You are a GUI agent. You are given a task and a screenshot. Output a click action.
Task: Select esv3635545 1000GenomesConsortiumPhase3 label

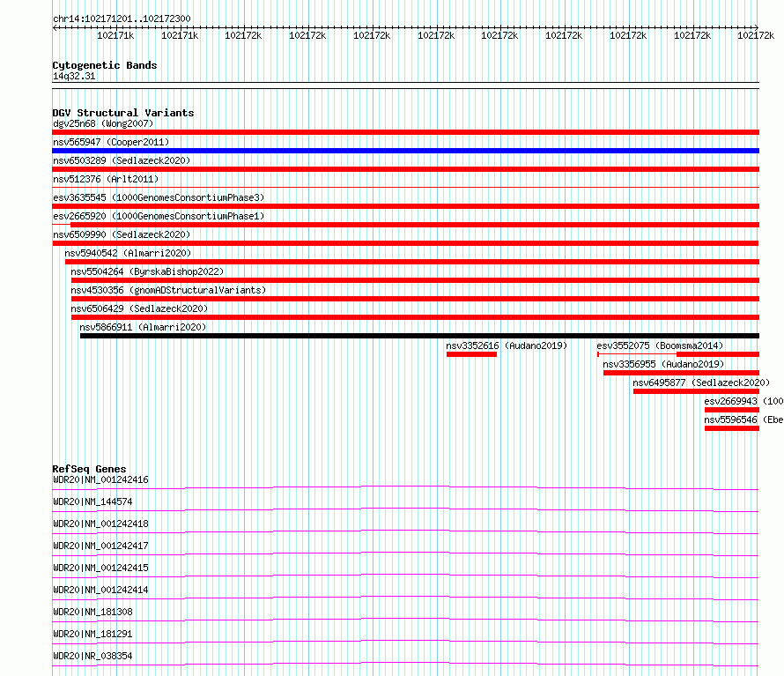coord(159,197)
